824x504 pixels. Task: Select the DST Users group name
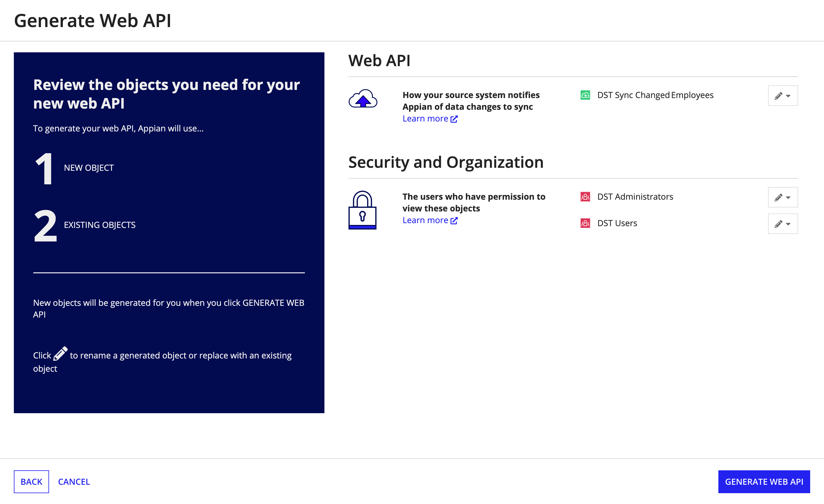(617, 223)
